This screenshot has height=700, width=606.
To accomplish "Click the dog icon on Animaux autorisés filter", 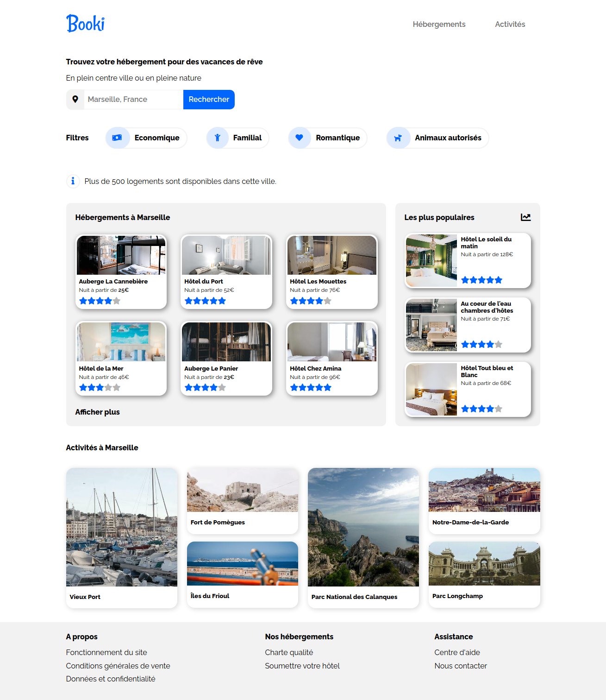I will click(398, 138).
